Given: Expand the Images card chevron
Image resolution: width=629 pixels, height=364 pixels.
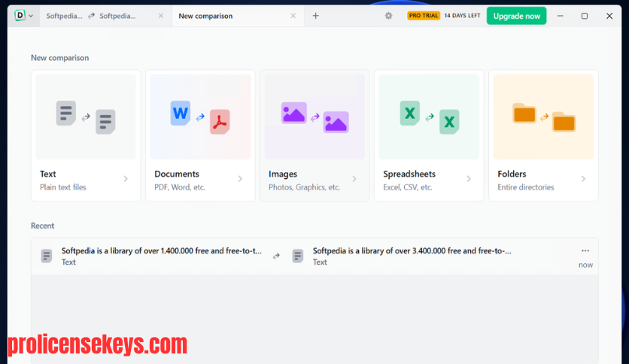Looking at the screenshot, I should click(x=354, y=179).
